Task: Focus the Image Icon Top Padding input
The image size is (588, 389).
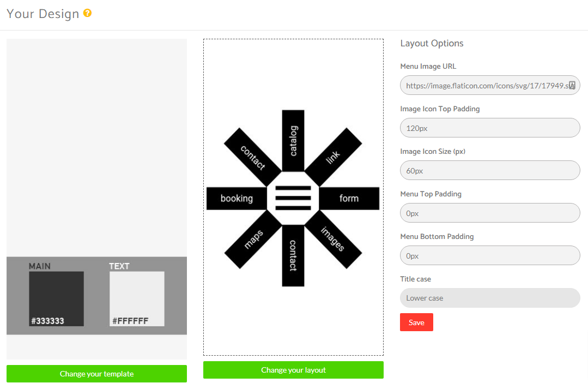Action: click(489, 128)
